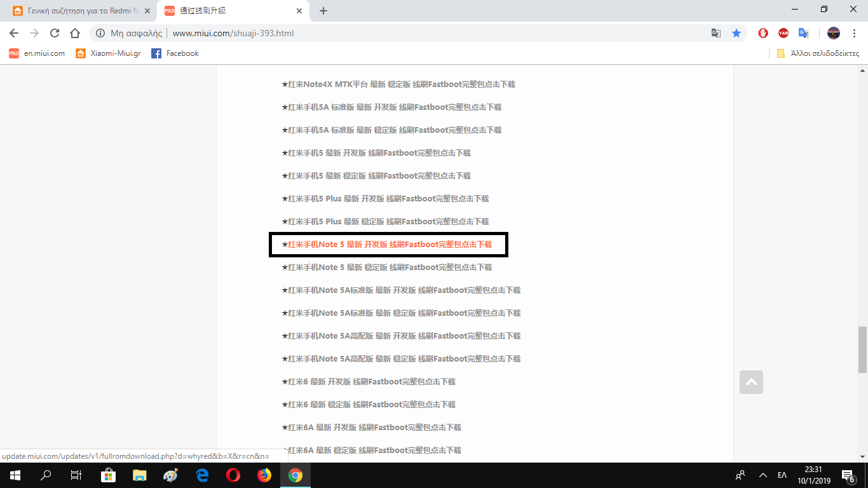Switch the ΕΛ input language indicator
Viewport: 868px width, 488px height.
point(782,475)
